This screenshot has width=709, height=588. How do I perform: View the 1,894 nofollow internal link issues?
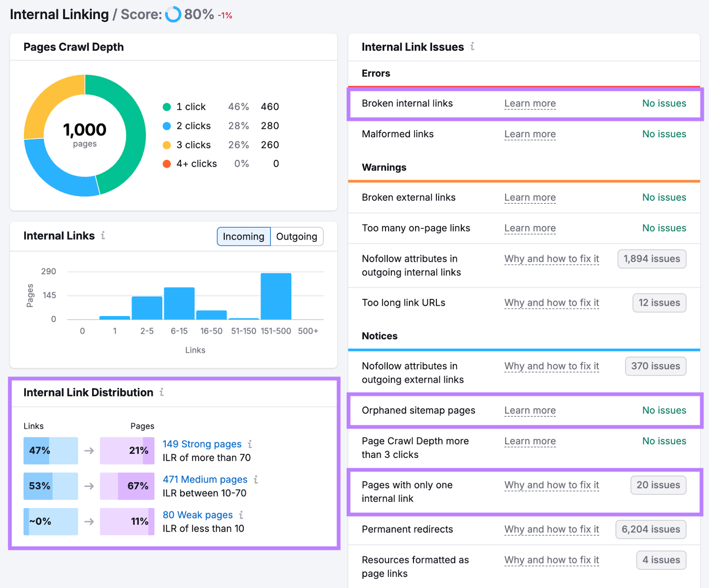click(651, 259)
